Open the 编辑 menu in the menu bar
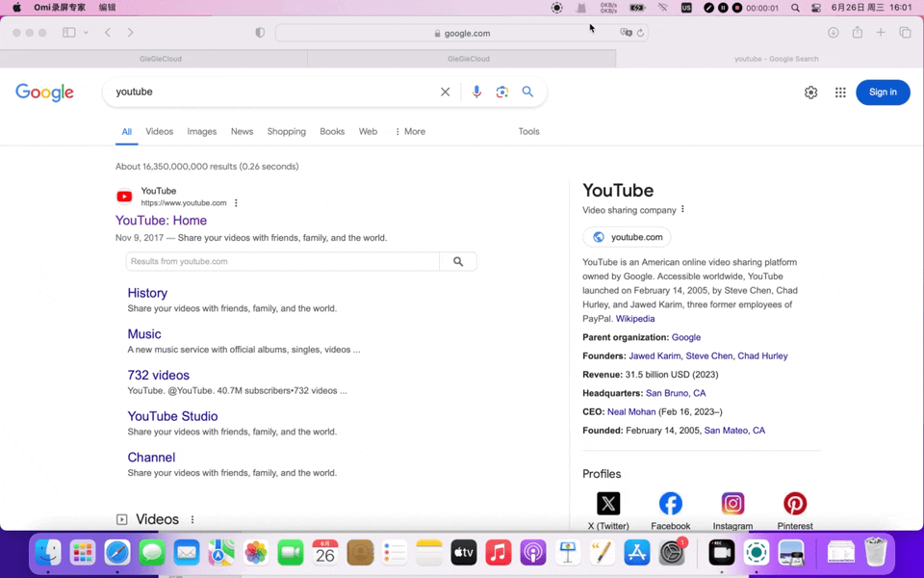924x578 pixels. [x=107, y=8]
